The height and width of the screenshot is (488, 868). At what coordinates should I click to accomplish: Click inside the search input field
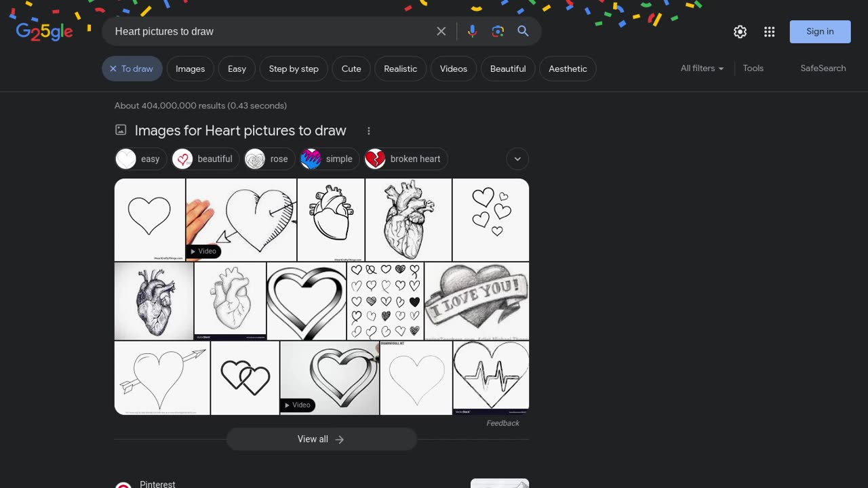pos(271,31)
